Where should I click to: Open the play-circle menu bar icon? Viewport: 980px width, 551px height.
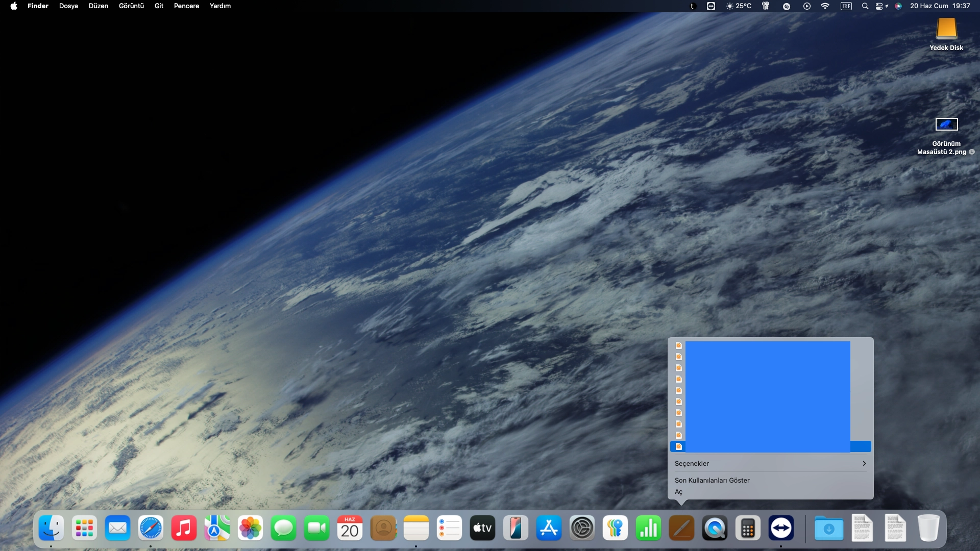pyautogui.click(x=807, y=6)
